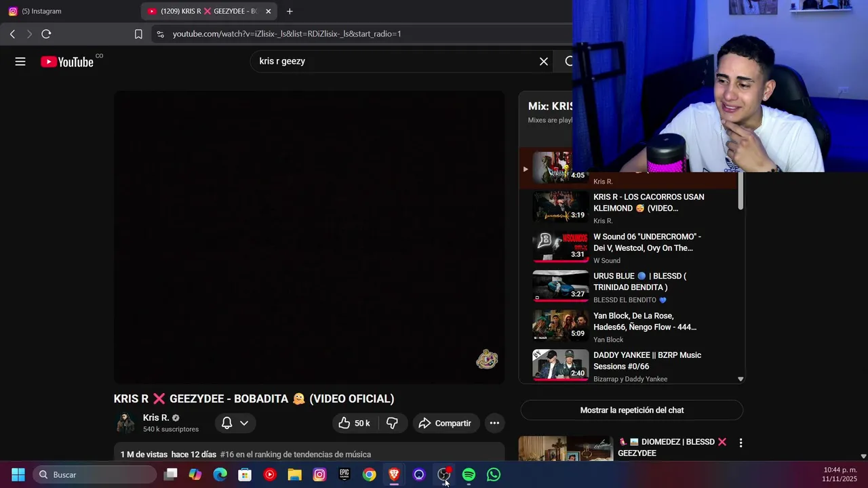The height and width of the screenshot is (488, 868).
Task: Open Spotify from the taskbar
Action: click(x=469, y=474)
